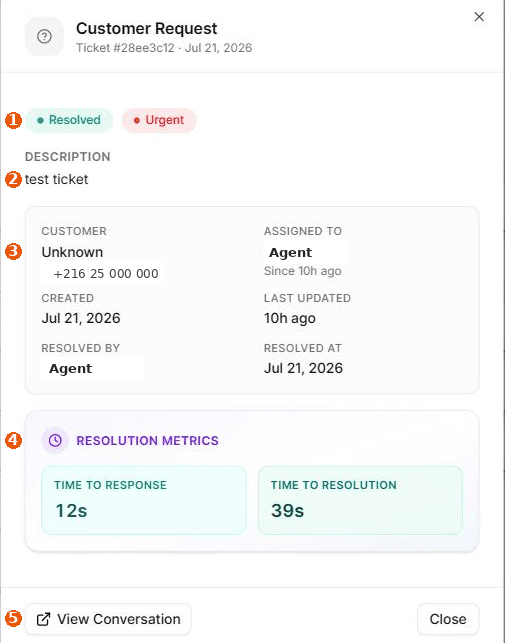This screenshot has height=643, width=505.
Task: Click the customer phone number +216 25 000 000
Action: (x=106, y=274)
